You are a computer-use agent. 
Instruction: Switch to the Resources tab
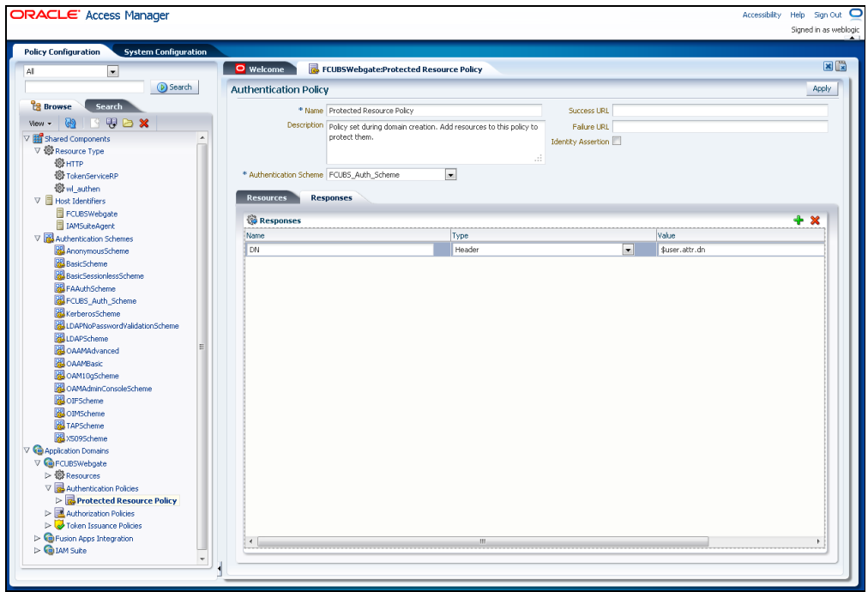[x=266, y=197]
